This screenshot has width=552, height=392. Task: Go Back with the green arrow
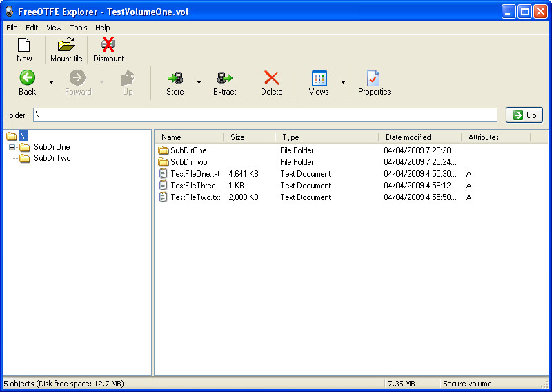coord(27,77)
